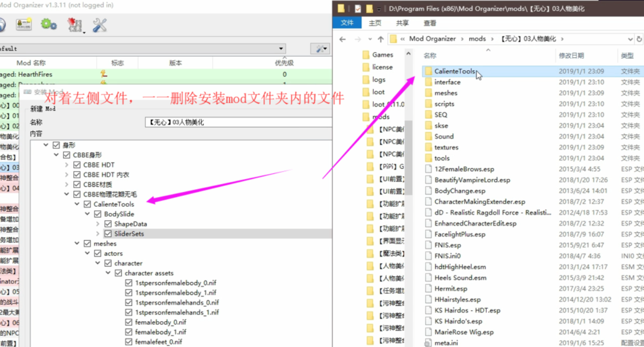
Task: Click the meshes folder icon in Explorer
Action: point(428,93)
